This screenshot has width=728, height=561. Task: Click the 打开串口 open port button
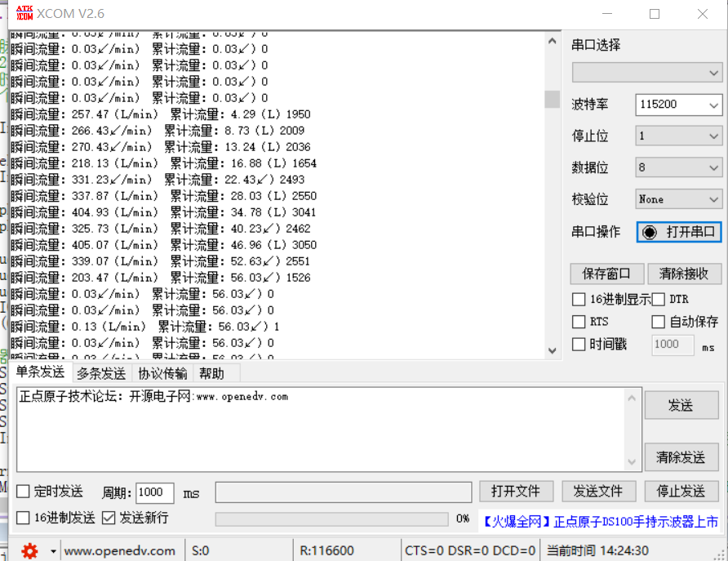pos(679,232)
